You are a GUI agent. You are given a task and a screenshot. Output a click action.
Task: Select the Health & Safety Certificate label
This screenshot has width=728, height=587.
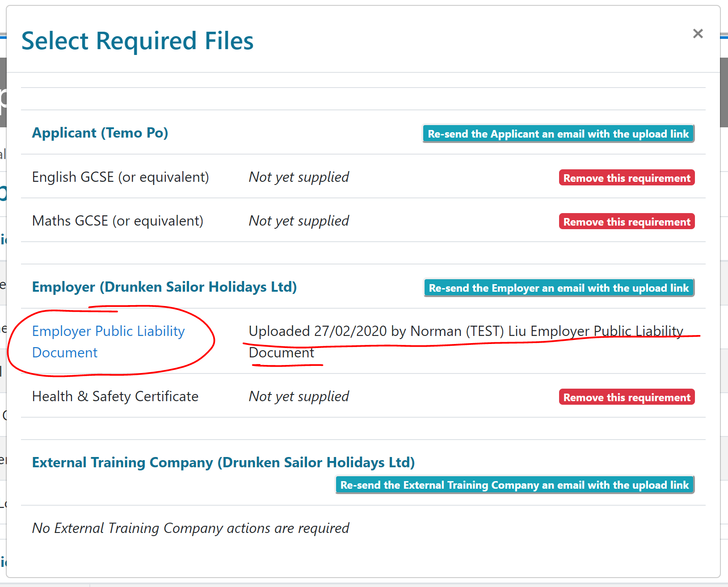click(115, 397)
